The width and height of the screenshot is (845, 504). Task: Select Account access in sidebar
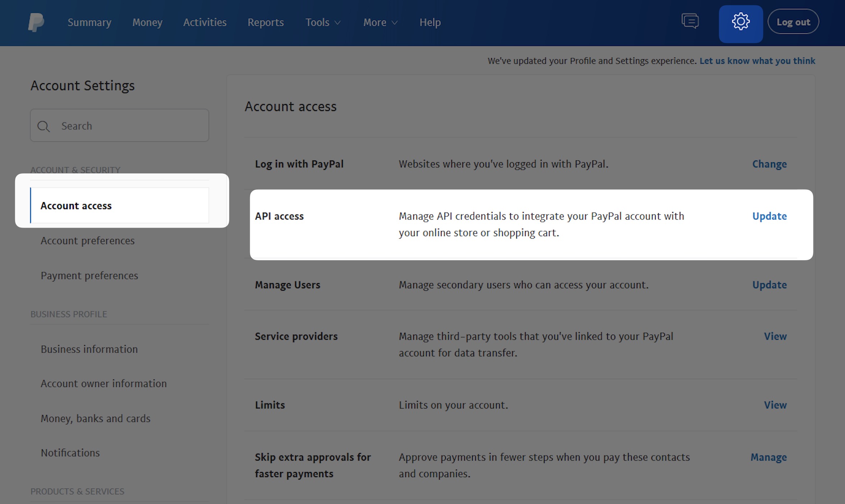coord(120,205)
